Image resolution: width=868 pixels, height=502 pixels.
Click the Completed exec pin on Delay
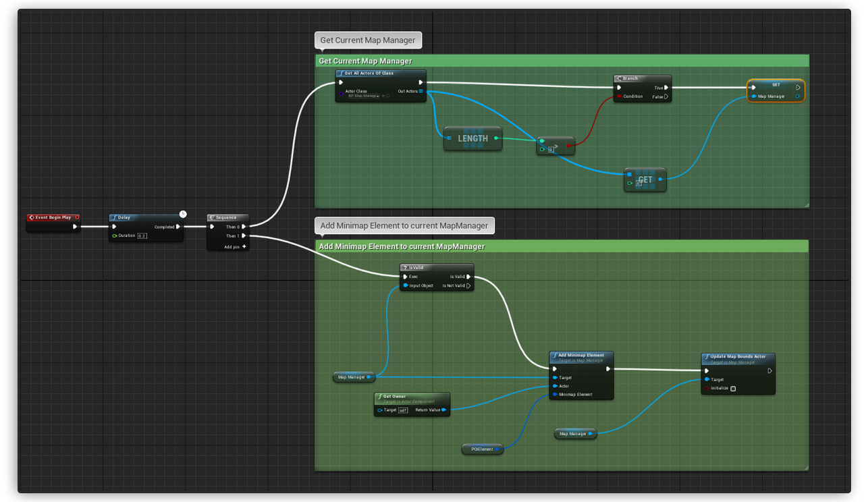(178, 227)
